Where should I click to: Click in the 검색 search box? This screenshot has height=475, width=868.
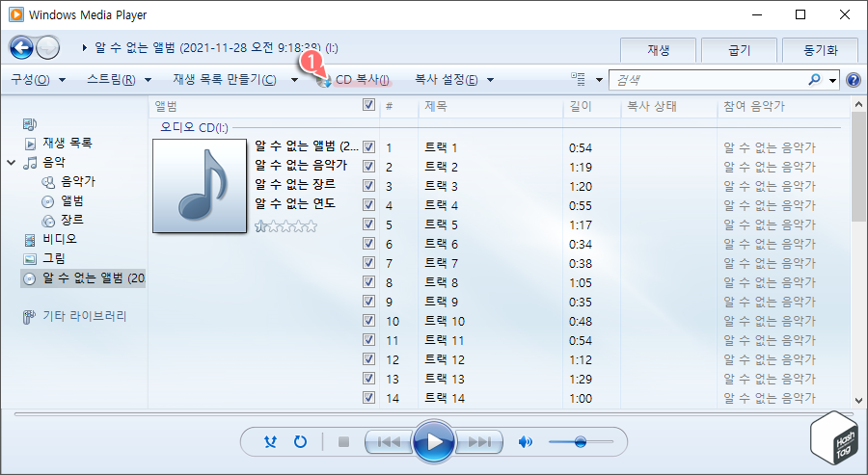point(708,80)
